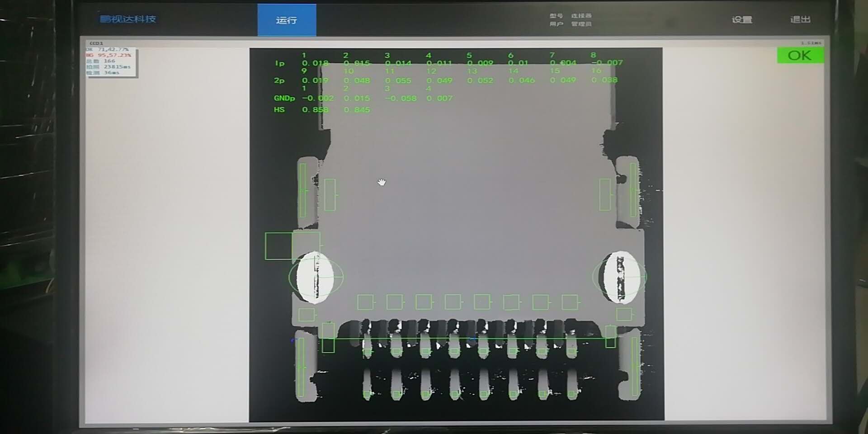Viewport: 868px width, 434px height.
Task: Switch to the 运行 tab
Action: (x=287, y=20)
